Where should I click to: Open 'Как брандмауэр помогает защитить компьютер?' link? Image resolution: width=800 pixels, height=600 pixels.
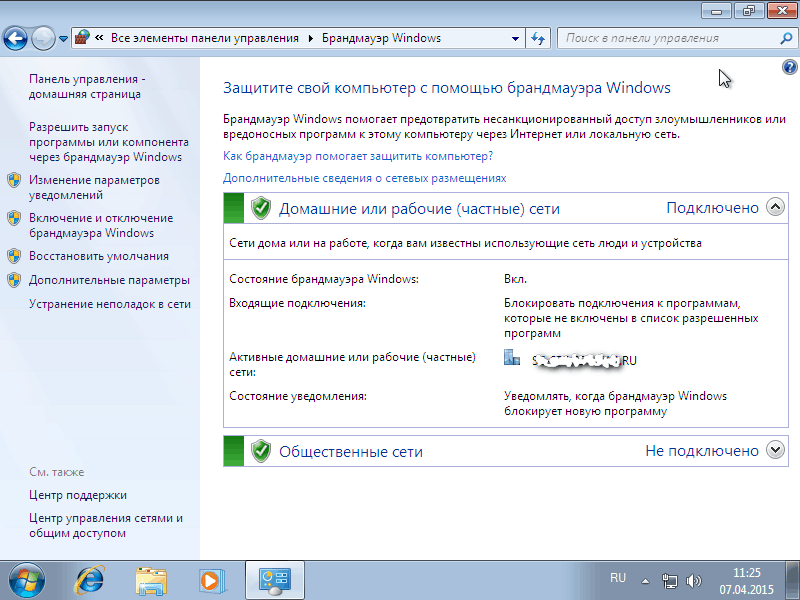click(358, 156)
